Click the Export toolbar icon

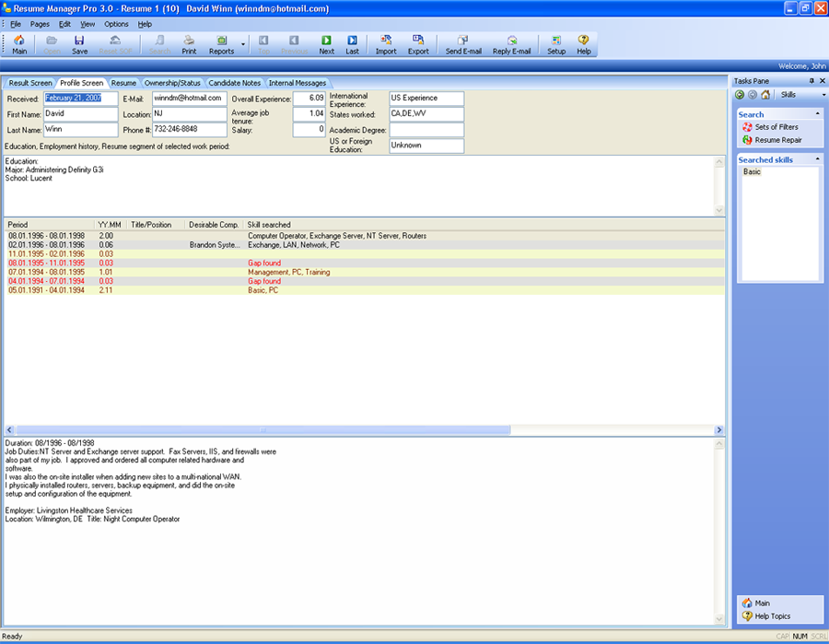tap(418, 44)
